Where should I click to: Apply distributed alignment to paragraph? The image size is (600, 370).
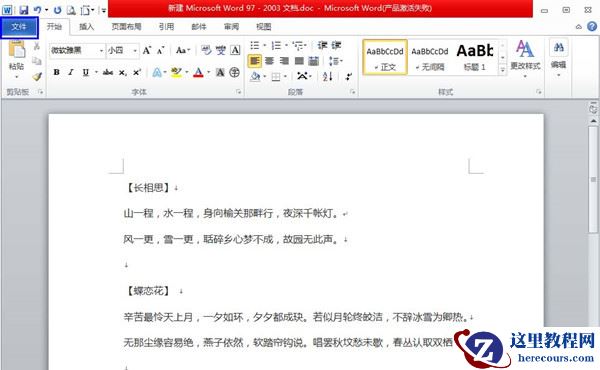coord(313,61)
